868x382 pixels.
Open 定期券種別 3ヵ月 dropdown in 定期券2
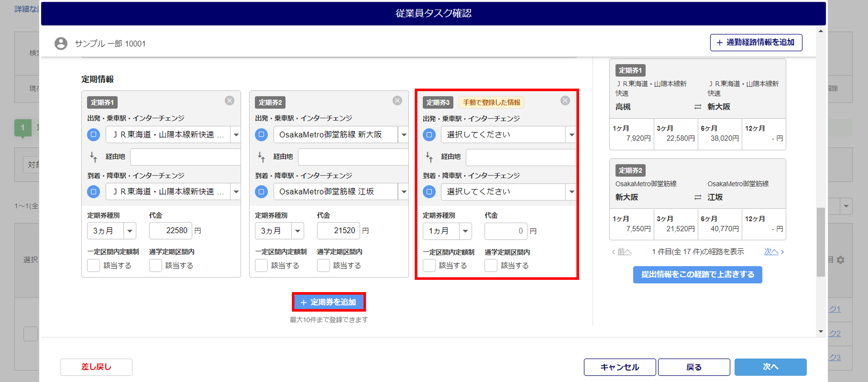pos(280,231)
